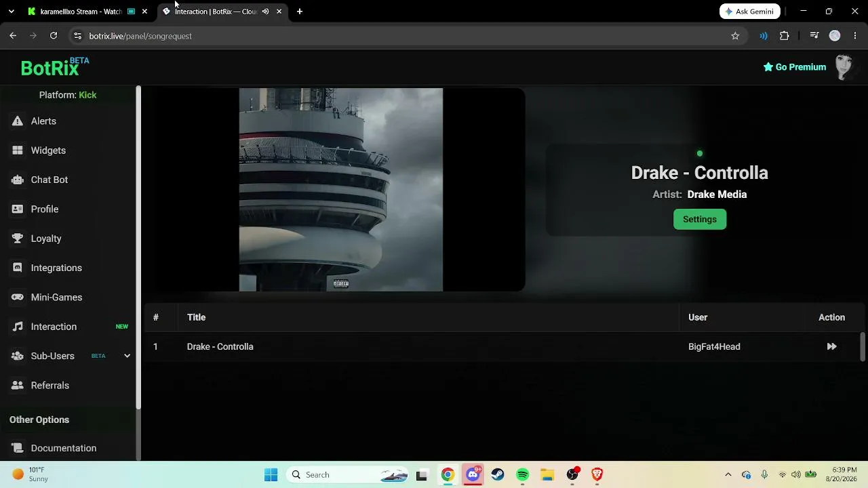Open the Integrations icon in sidebar
868x488 pixels.
tap(18, 268)
